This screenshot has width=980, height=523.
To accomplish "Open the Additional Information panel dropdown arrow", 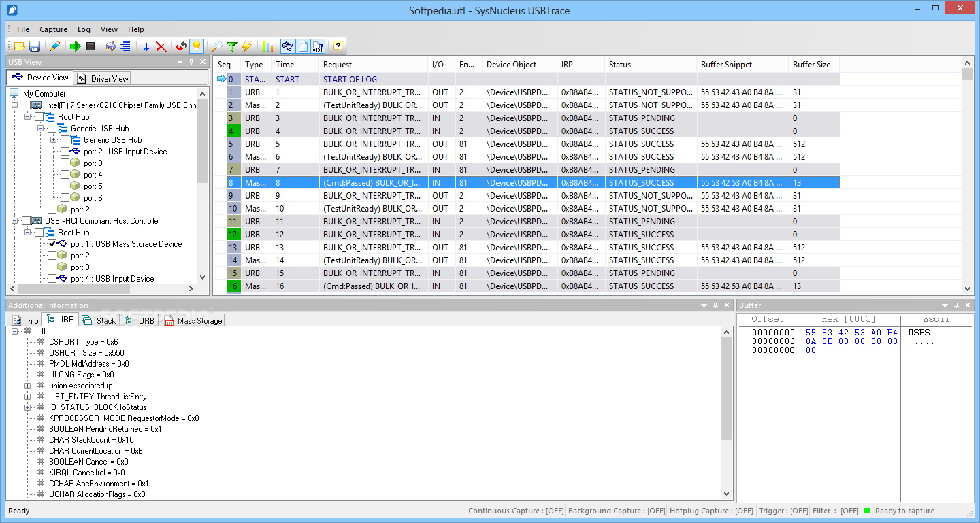I will (x=704, y=305).
